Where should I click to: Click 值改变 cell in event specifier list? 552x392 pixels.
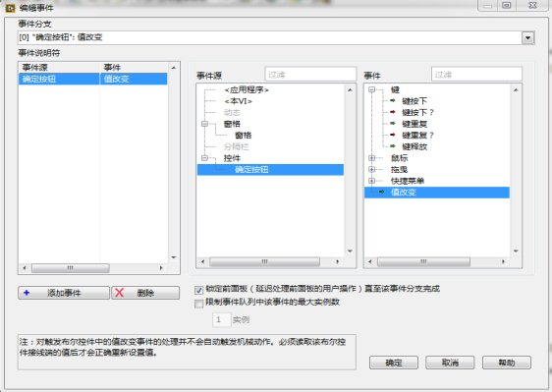[x=134, y=79]
